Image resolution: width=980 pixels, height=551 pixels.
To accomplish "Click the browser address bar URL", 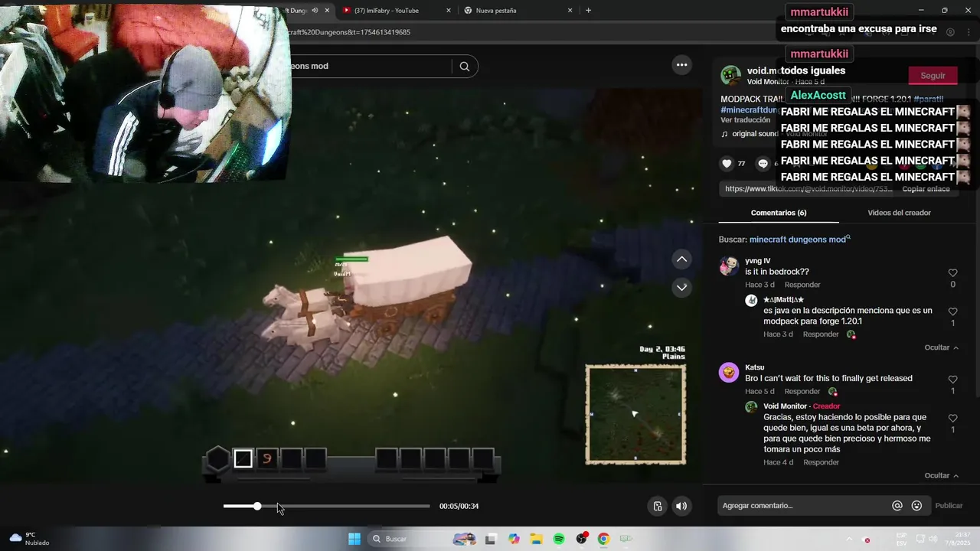I will (351, 32).
